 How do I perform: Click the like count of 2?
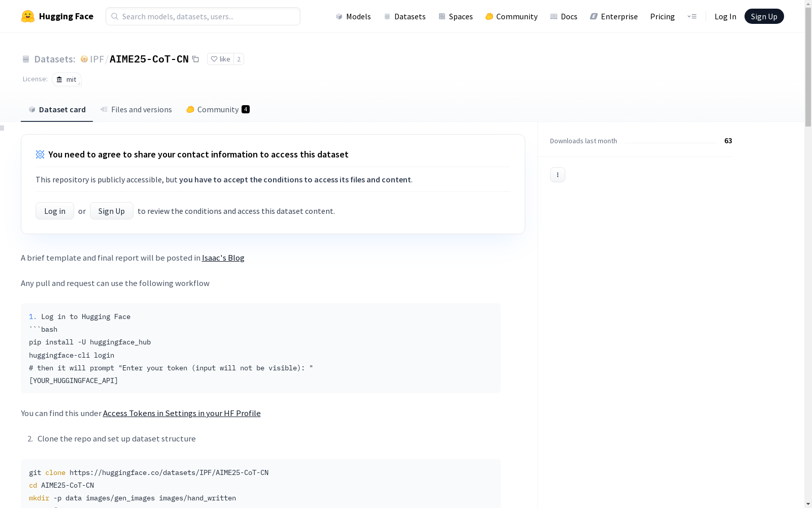point(239,59)
